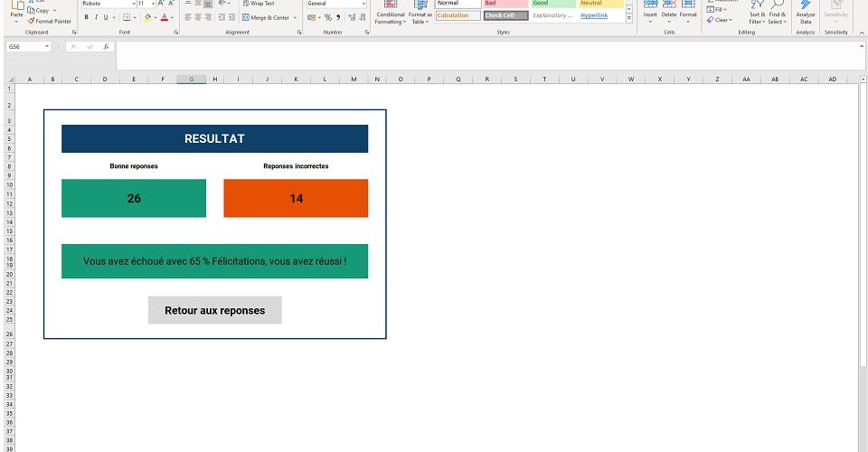
Task: Select all cells using corner triangle
Action: [9, 80]
